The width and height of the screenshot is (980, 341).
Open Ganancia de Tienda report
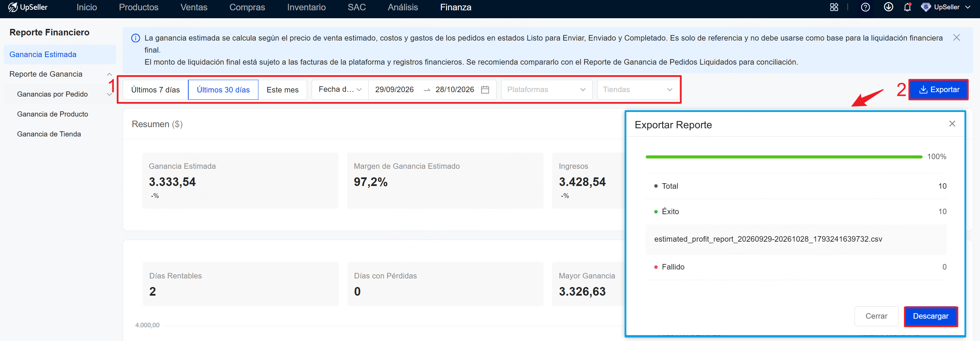49,134
